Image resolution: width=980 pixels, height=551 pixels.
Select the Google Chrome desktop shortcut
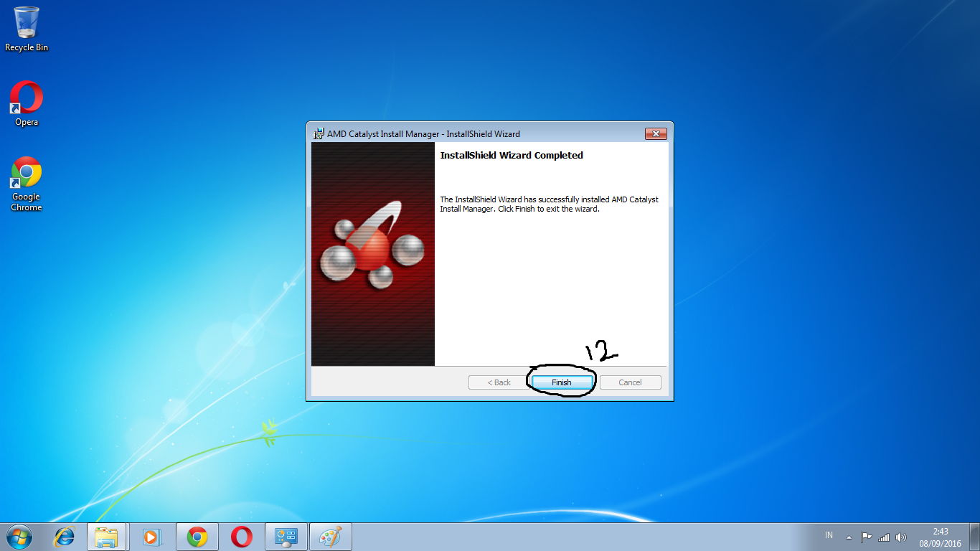click(27, 184)
